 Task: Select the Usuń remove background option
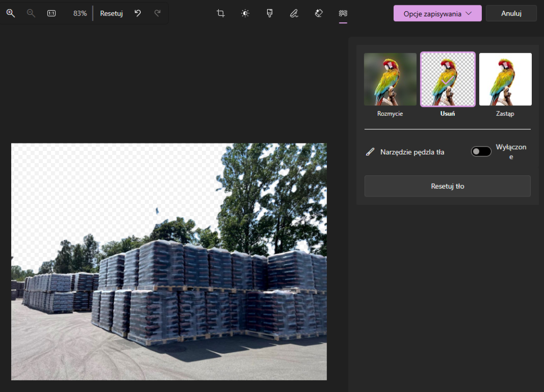click(x=447, y=80)
